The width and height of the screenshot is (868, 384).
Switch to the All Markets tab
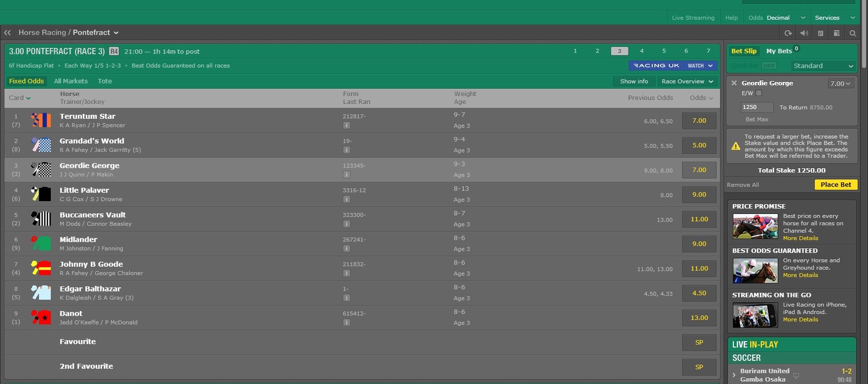click(71, 81)
